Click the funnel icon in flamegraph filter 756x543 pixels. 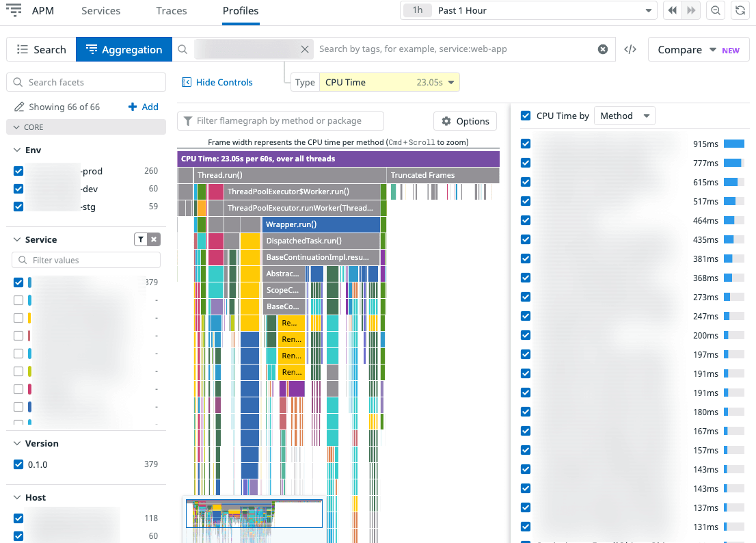(188, 120)
